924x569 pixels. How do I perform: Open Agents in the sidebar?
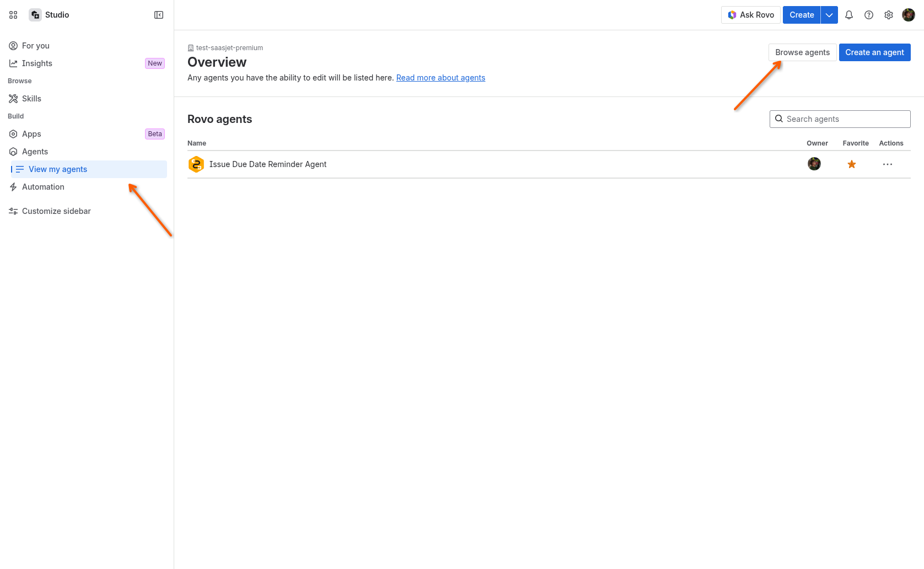[x=35, y=152]
